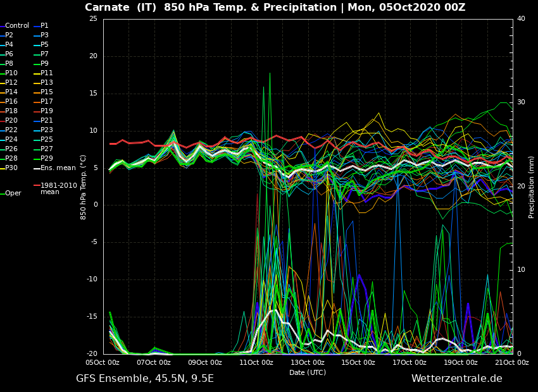Viewport: 538px width, 392px height.
Task: Select the '09Oct 00z' date tick label
Action: (206, 362)
